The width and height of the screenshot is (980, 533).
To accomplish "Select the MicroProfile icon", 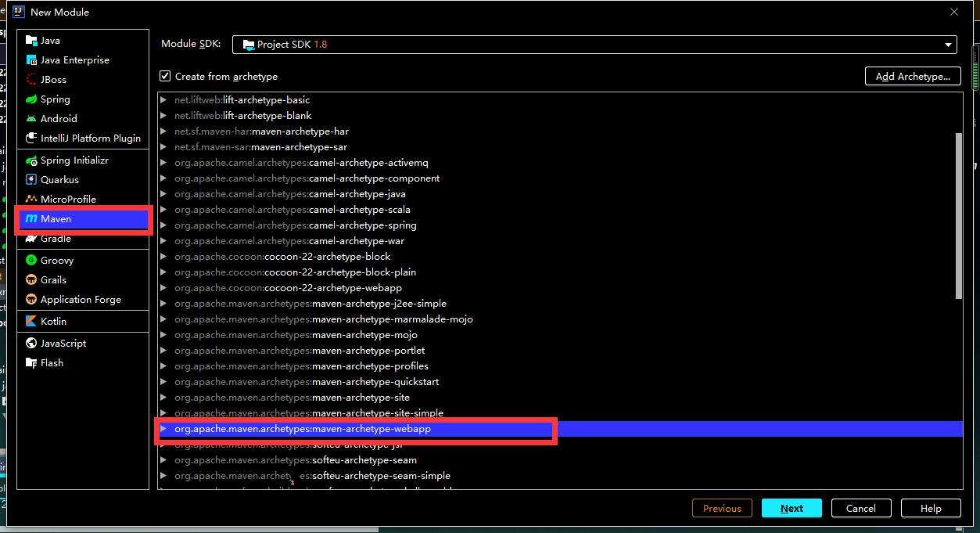I will 31,200.
